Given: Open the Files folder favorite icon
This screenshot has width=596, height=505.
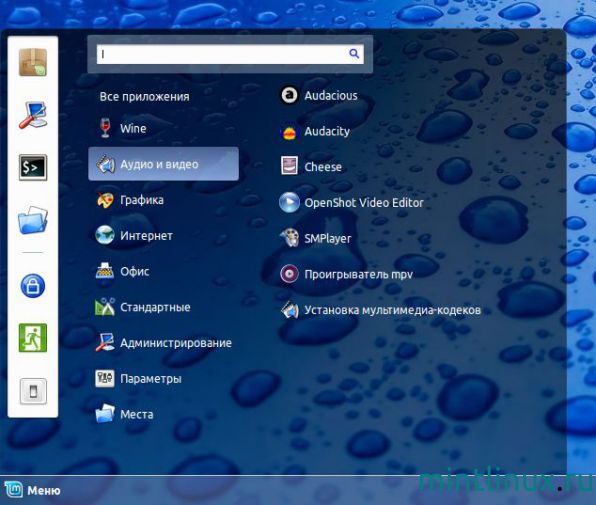Looking at the screenshot, I should (x=33, y=220).
